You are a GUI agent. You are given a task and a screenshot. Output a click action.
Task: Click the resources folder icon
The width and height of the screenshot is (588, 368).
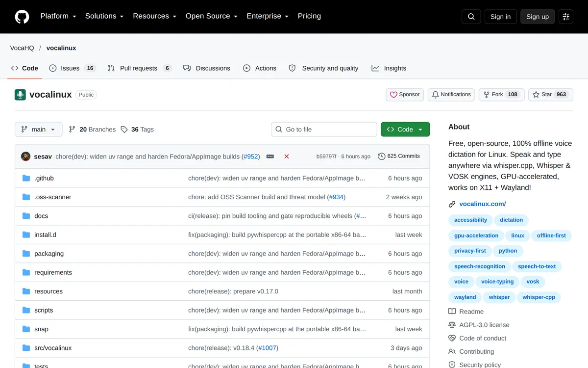[x=26, y=291]
